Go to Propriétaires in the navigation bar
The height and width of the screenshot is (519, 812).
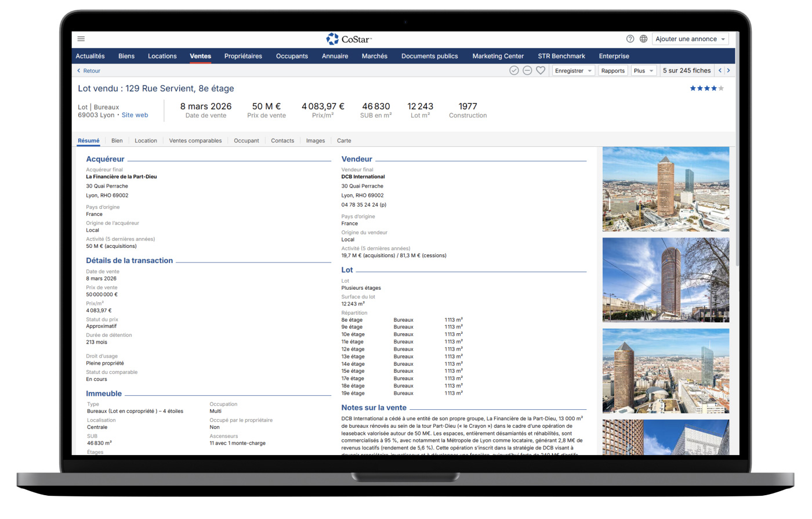[x=243, y=56]
